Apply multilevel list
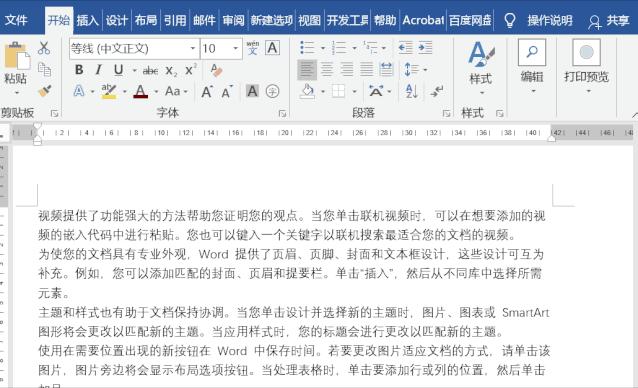 pos(370,48)
